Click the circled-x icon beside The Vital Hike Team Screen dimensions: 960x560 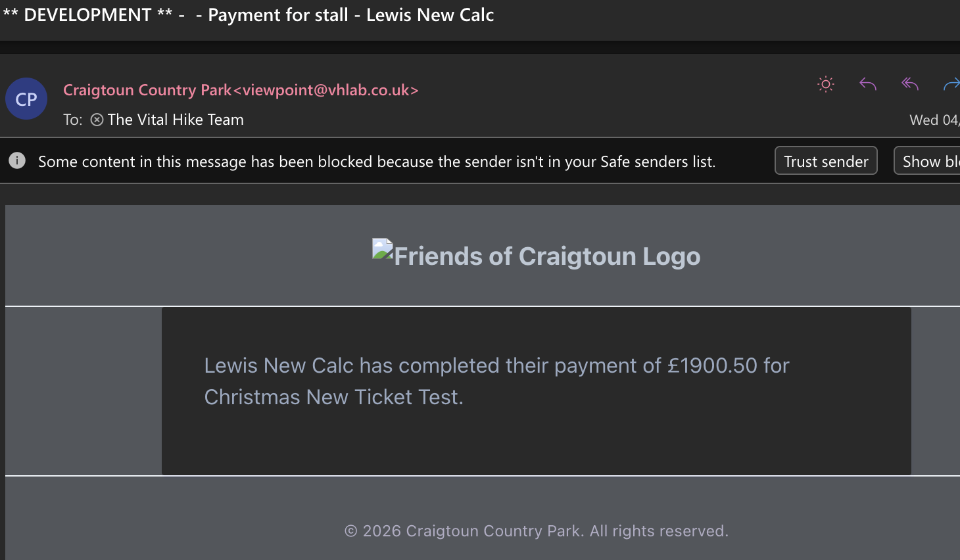[97, 120]
